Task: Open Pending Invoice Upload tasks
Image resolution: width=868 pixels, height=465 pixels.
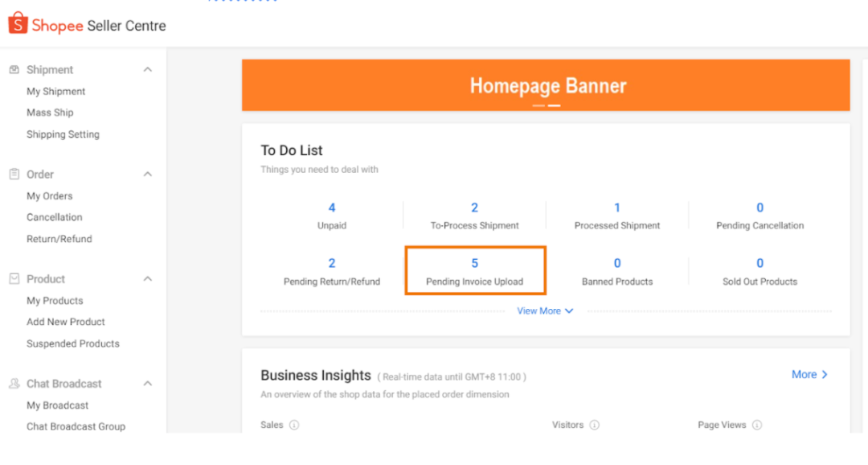Action: coord(475,270)
